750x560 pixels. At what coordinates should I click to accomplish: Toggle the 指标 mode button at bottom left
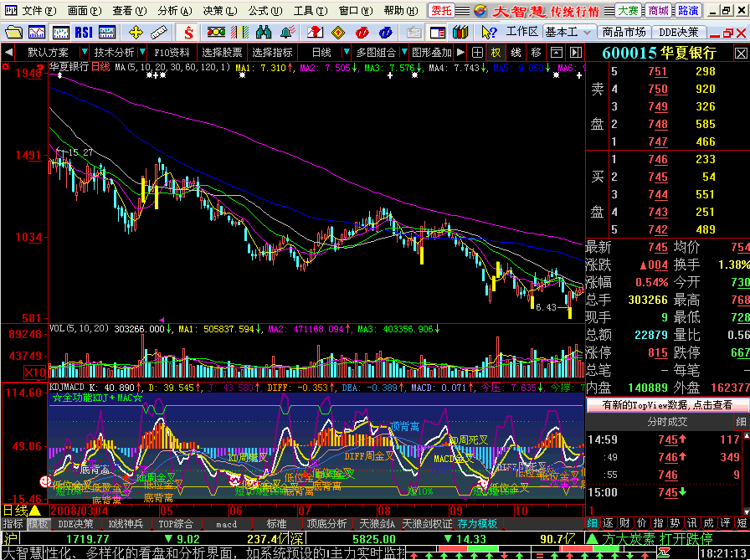coord(13,524)
